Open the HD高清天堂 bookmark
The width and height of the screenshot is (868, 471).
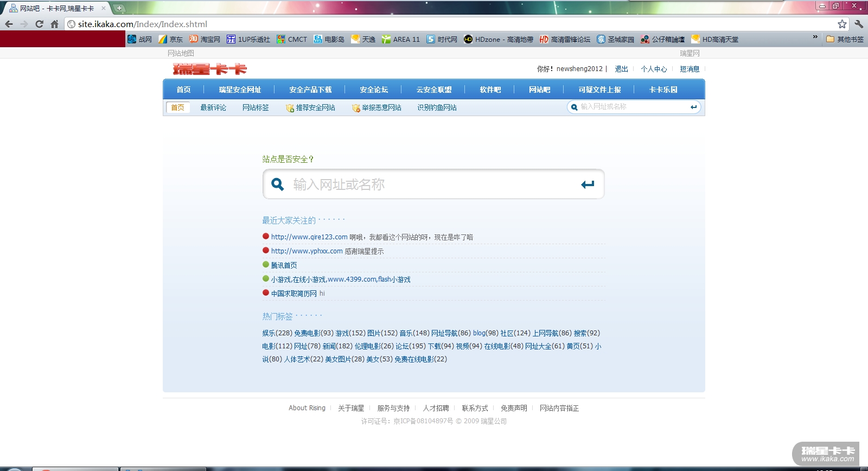point(715,39)
